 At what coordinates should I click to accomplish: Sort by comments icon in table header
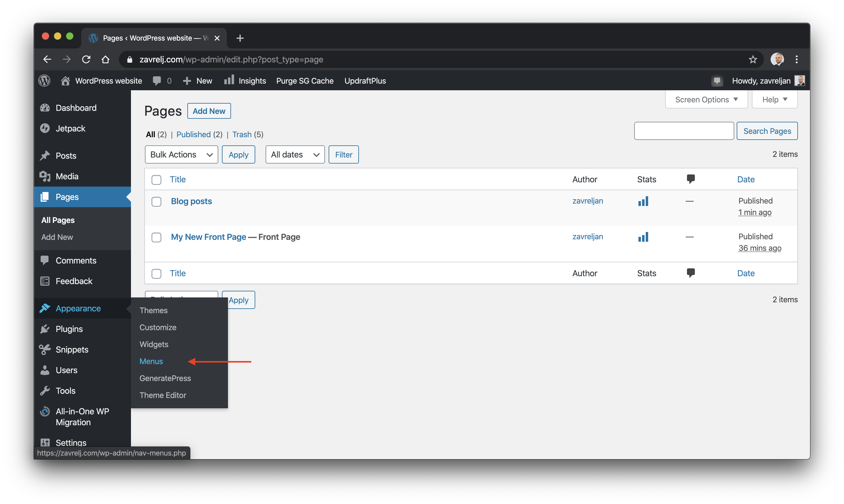click(690, 179)
